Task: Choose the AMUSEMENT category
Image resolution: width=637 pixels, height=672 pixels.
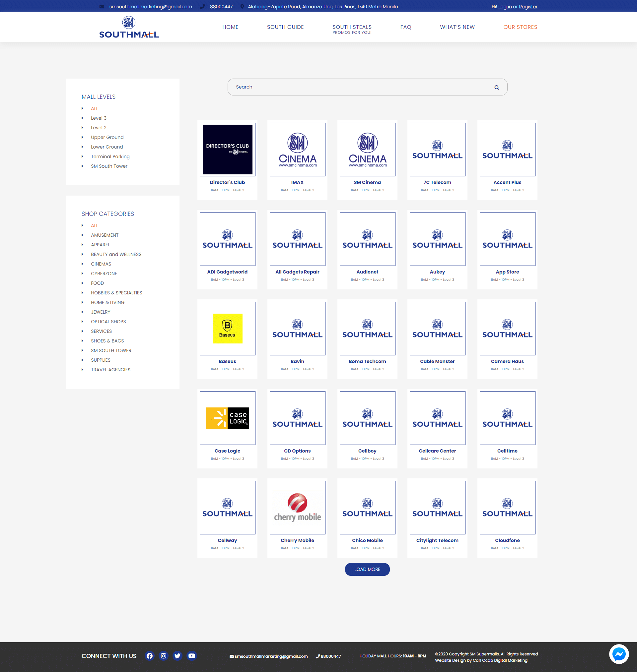Action: pyautogui.click(x=105, y=235)
